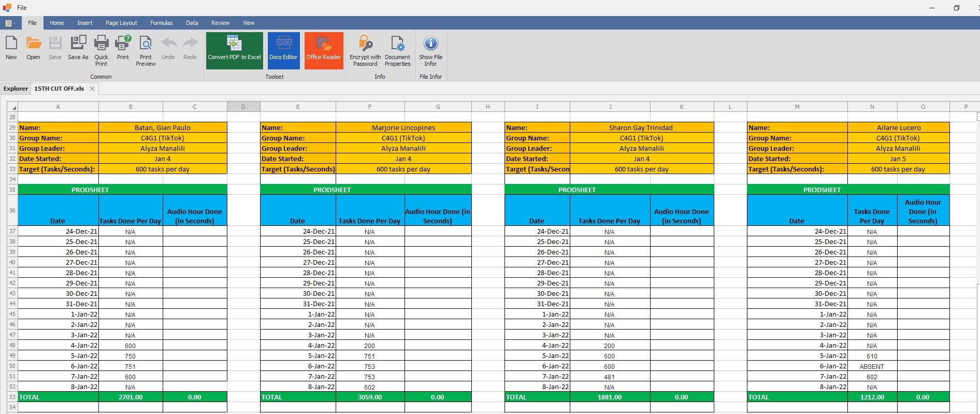The image size is (980, 414).
Task: Restore the application window
Action: point(957,8)
